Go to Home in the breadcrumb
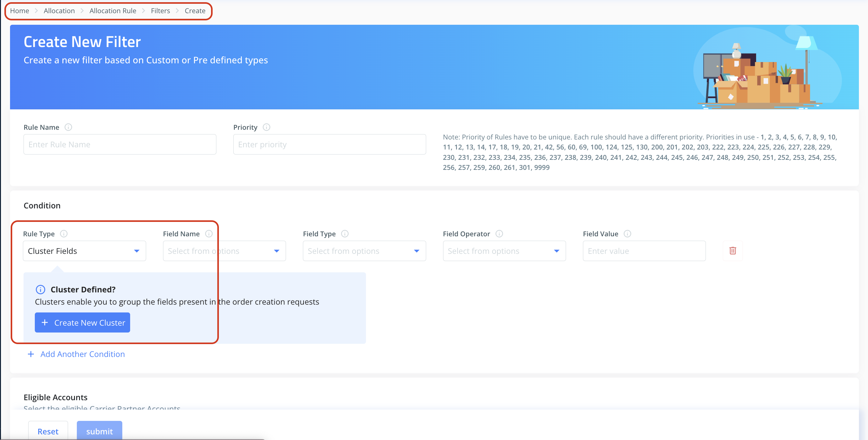Viewport: 868px width, 440px height. (19, 11)
